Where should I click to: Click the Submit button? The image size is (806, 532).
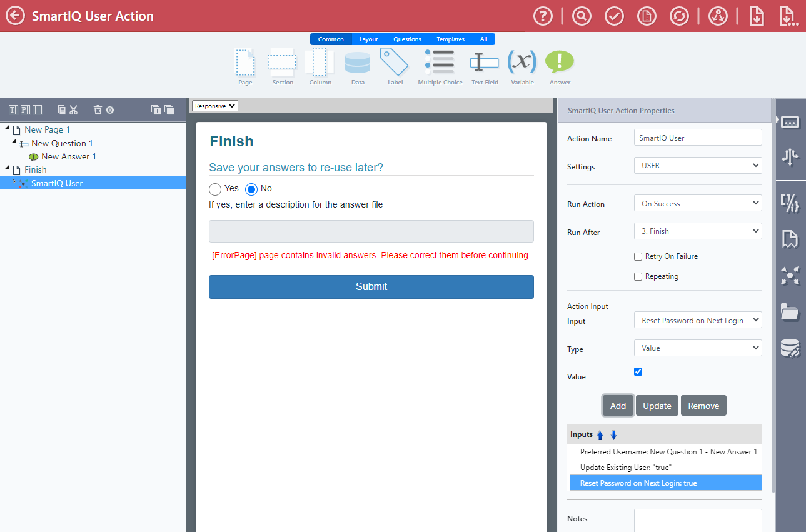tap(371, 286)
